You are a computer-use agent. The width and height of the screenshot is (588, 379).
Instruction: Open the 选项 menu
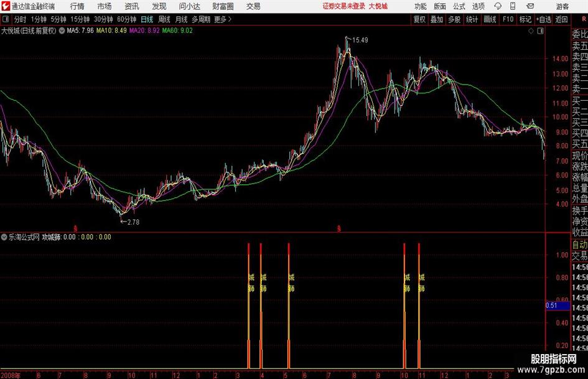[478, 6]
